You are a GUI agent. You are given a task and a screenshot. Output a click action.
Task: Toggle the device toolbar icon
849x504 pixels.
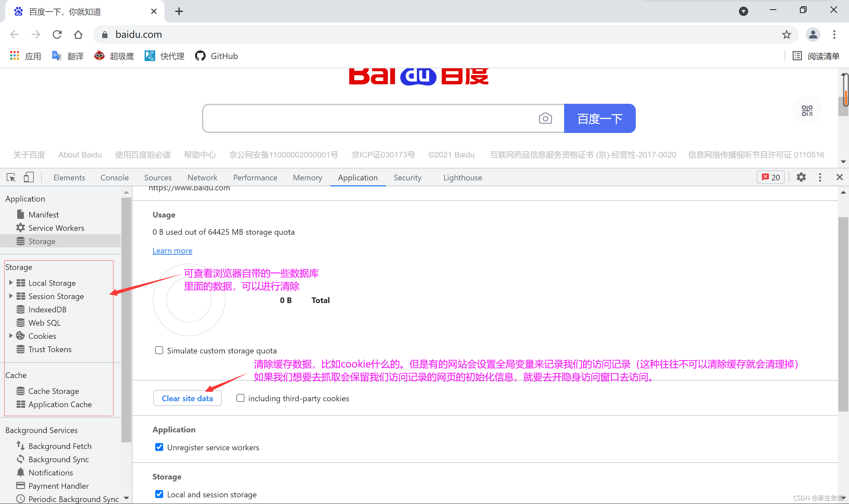(x=29, y=177)
